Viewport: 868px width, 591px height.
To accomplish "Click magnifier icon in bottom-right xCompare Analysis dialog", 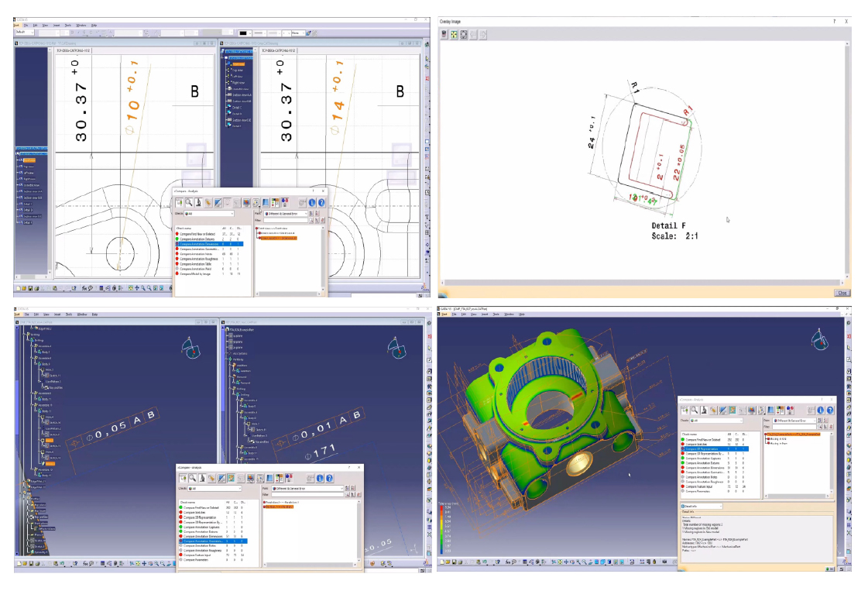I will [695, 410].
